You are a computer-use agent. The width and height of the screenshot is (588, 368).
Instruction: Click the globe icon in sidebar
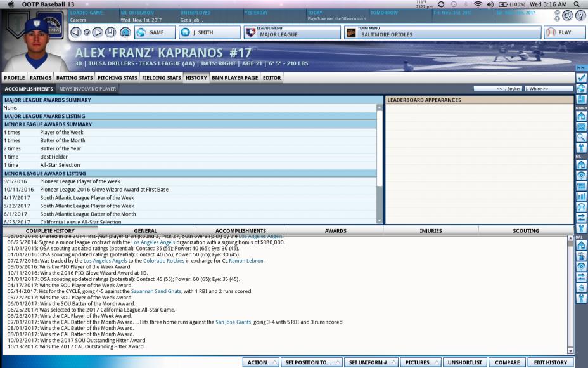click(x=581, y=89)
